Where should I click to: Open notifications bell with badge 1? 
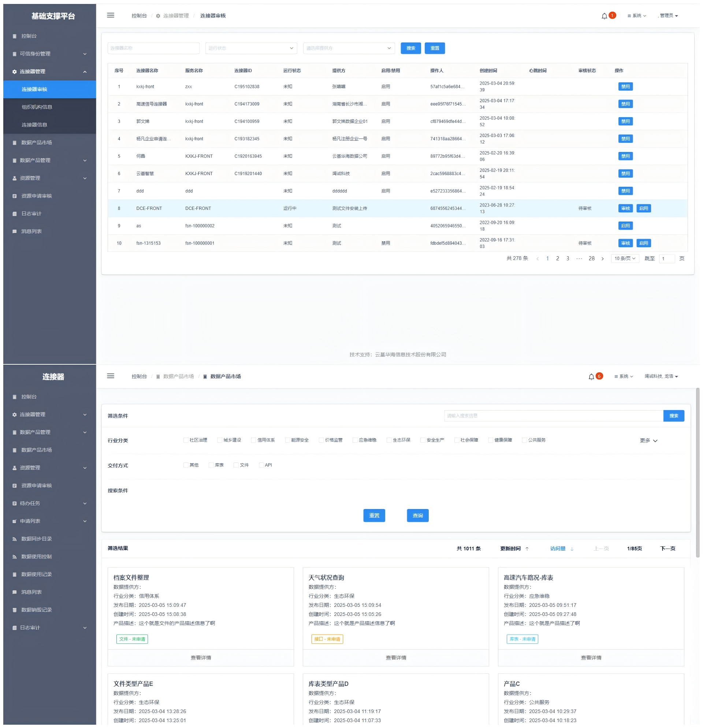[604, 16]
